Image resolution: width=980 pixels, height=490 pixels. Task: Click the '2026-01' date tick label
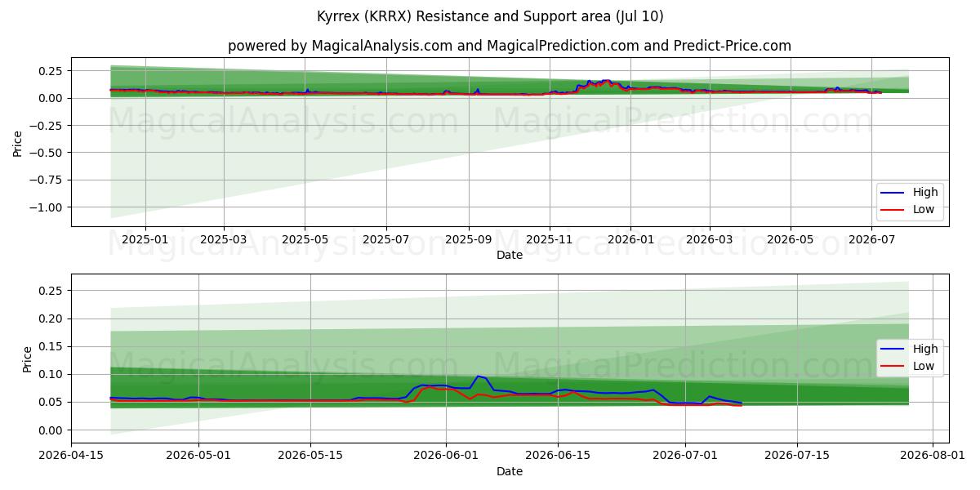point(630,239)
